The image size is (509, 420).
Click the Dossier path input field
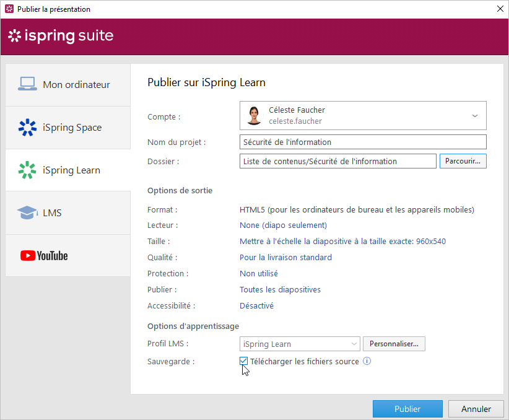click(338, 161)
